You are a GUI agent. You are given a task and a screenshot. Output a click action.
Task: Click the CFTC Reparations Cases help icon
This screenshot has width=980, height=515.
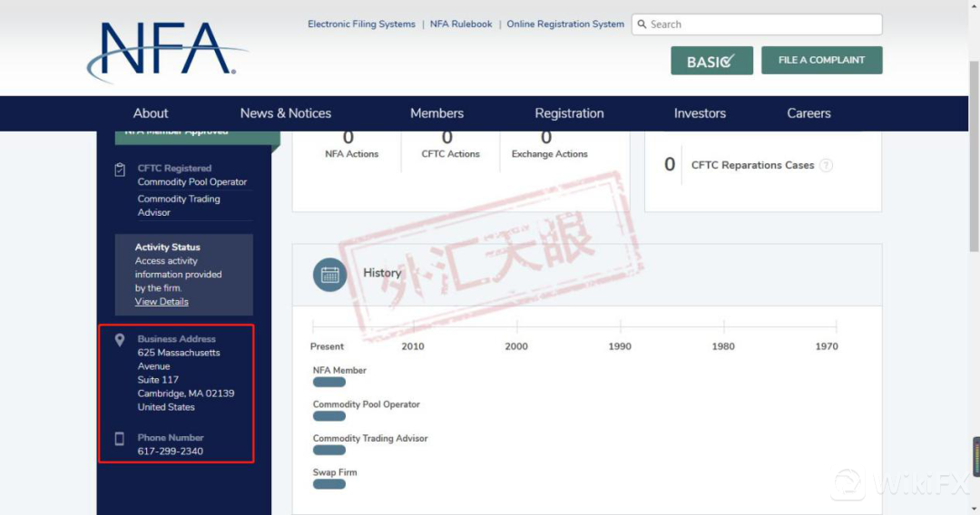[826, 165]
